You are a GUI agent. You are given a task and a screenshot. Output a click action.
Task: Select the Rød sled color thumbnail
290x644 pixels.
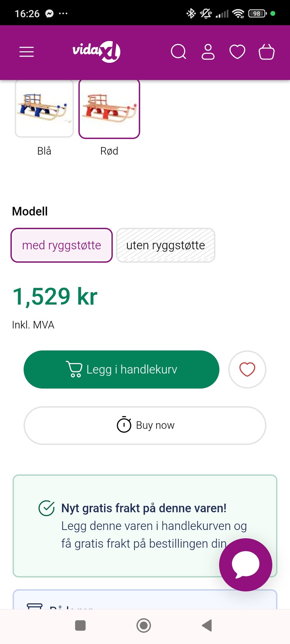pos(109,108)
